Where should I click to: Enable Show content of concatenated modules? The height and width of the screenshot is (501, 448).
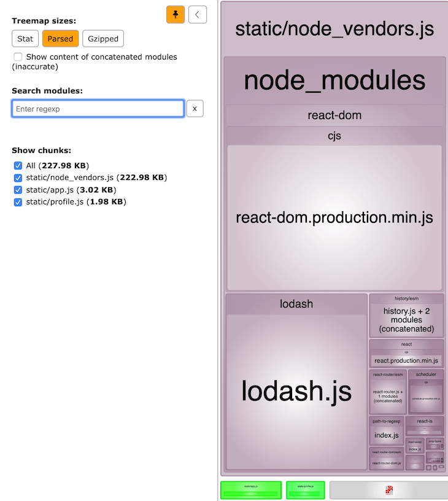(18, 57)
